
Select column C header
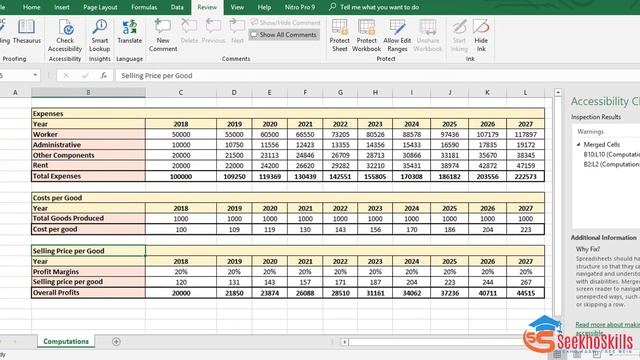pos(181,93)
